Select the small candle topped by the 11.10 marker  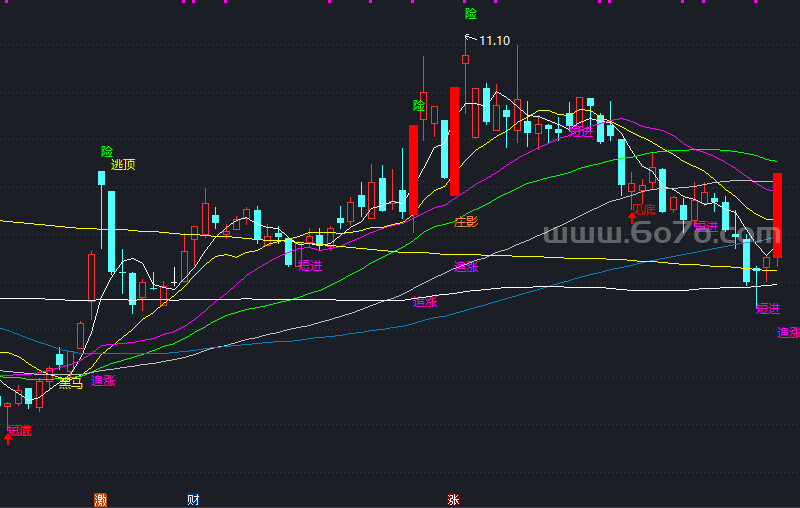(465, 60)
